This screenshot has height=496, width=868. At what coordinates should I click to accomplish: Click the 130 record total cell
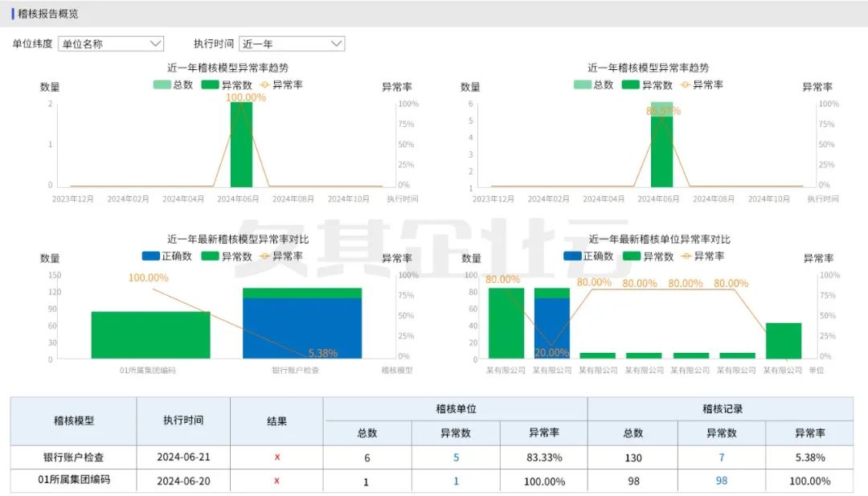[x=633, y=457]
